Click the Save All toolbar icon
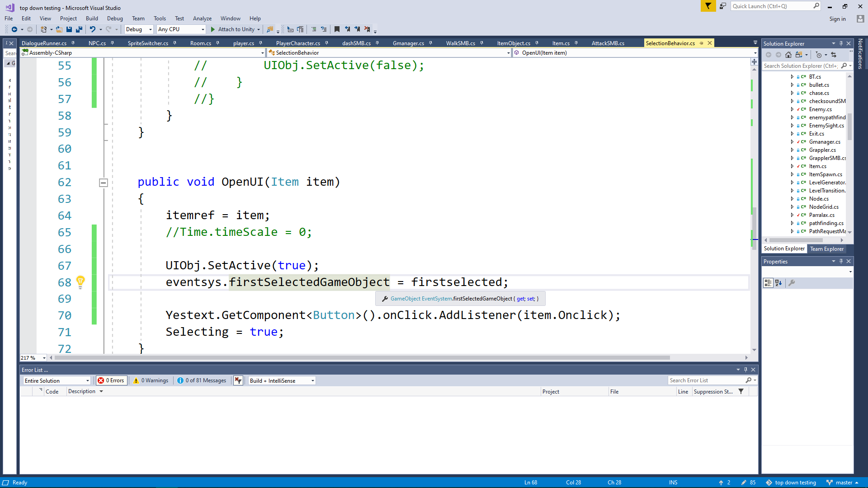Image resolution: width=868 pixels, height=488 pixels. click(79, 29)
